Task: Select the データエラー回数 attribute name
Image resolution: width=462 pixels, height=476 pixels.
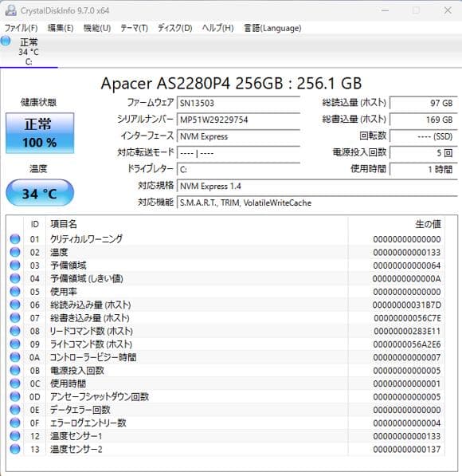Action: coord(80,410)
